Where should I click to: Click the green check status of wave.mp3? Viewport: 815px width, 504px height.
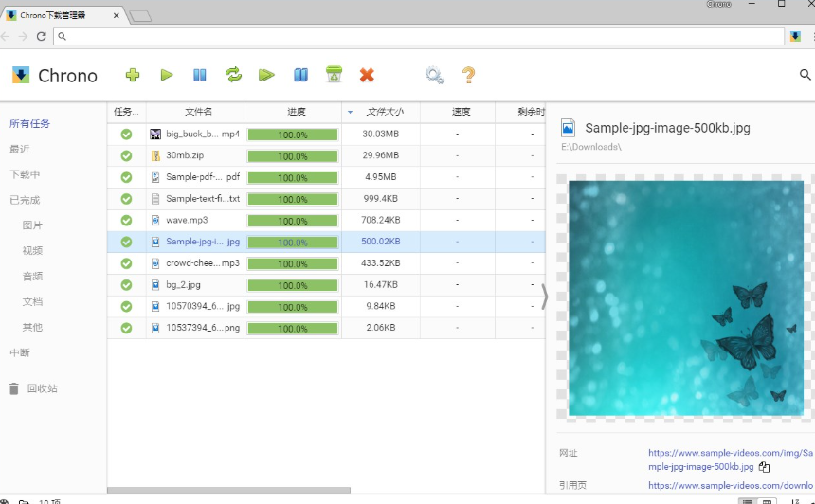point(126,220)
